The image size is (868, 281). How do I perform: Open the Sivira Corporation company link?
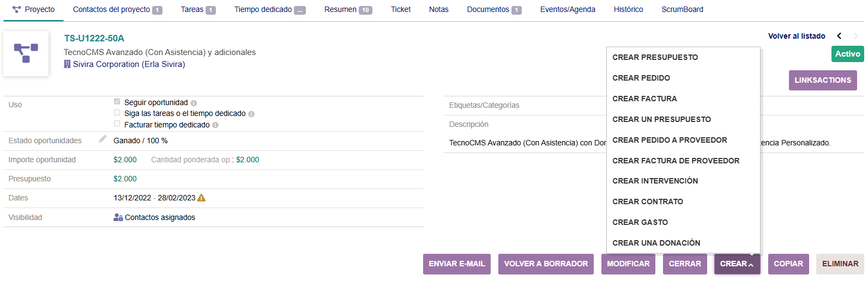pyautogui.click(x=129, y=64)
